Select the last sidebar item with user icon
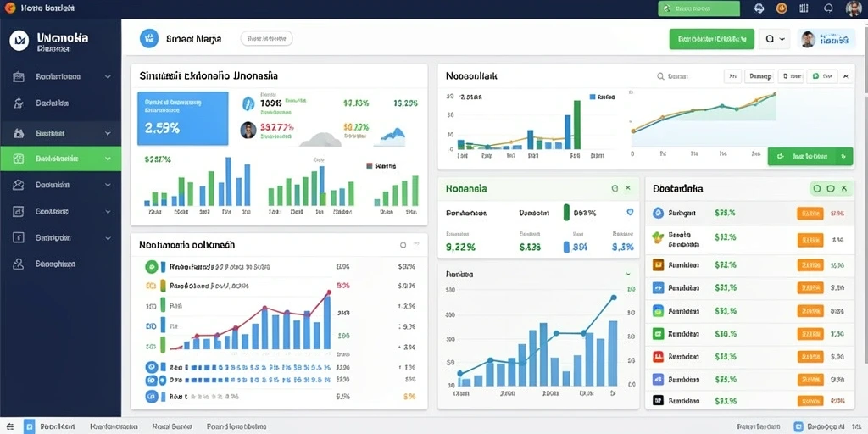The width and height of the screenshot is (868, 434). click(x=60, y=264)
